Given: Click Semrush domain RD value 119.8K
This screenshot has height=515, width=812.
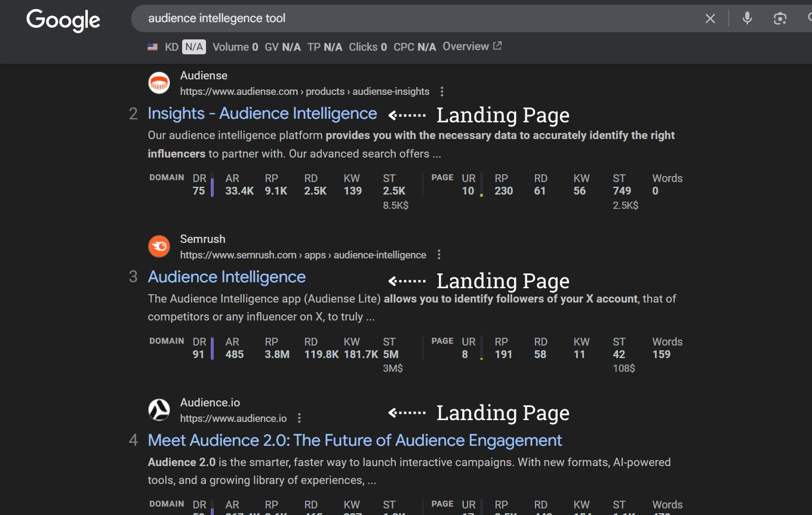Looking at the screenshot, I should coord(321,354).
